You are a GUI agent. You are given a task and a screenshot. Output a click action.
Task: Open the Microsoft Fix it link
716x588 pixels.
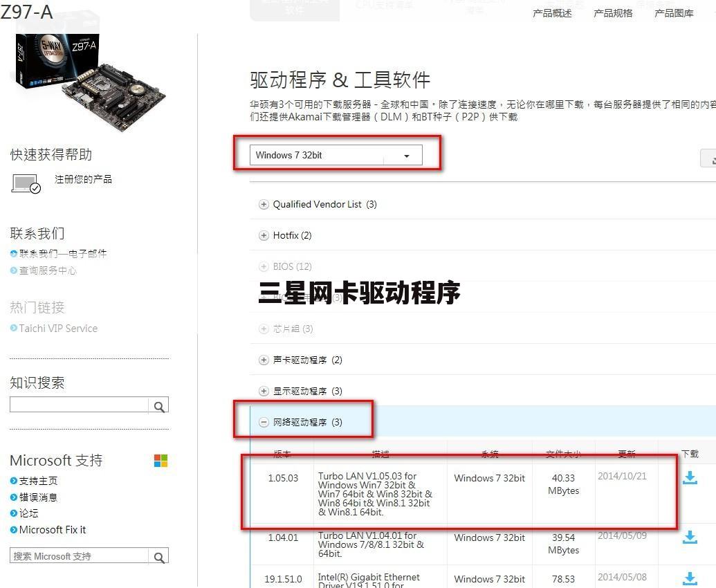[53, 530]
